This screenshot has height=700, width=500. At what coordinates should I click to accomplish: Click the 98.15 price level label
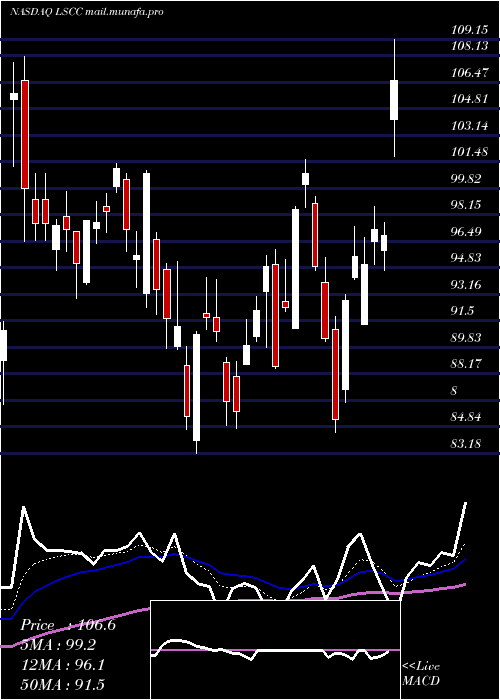[467, 205]
